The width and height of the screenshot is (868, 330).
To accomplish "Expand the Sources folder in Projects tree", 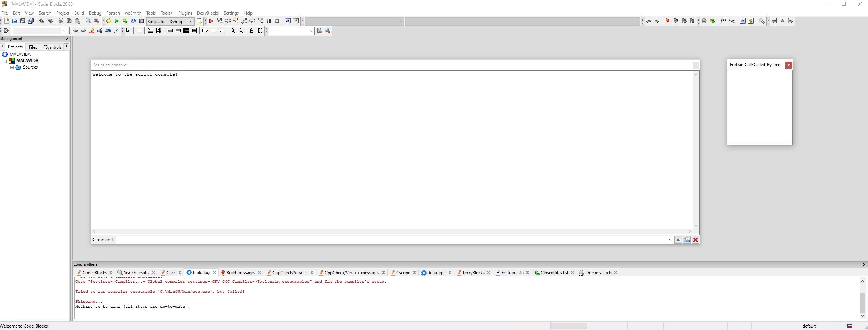I will [12, 67].
